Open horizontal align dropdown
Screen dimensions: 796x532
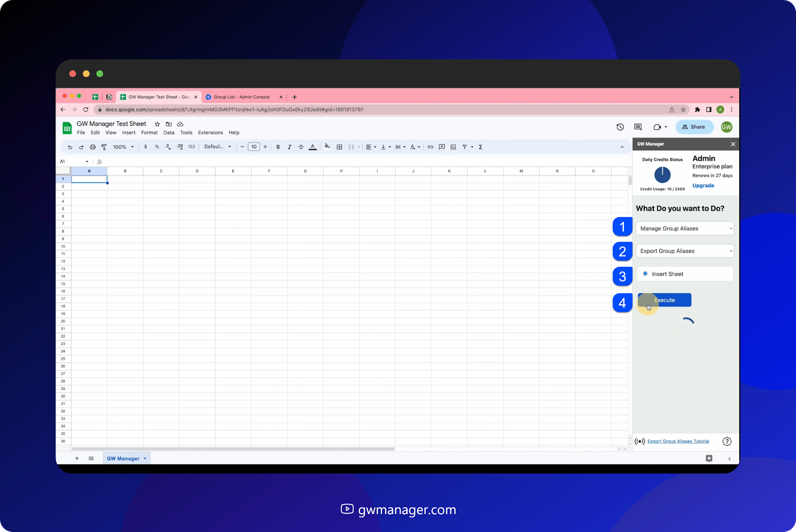371,147
